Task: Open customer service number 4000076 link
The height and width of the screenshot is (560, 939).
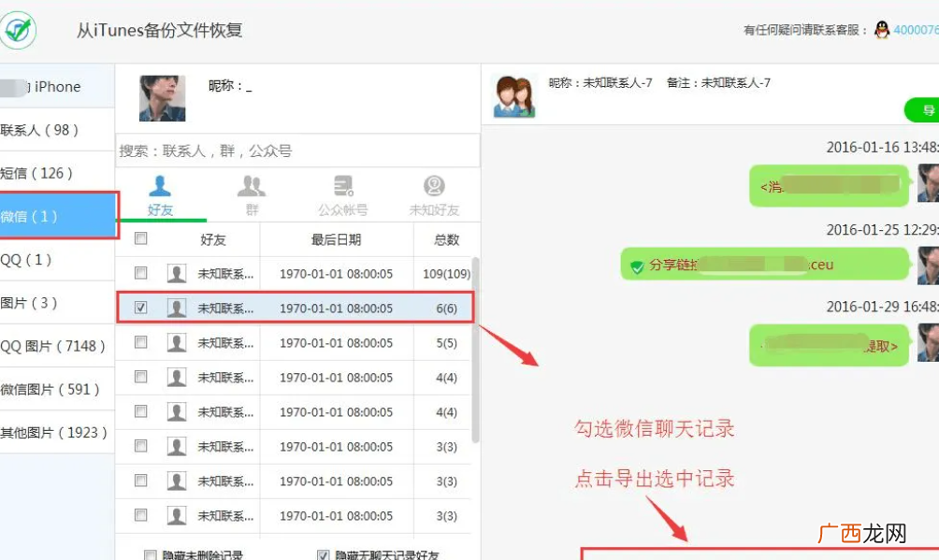Action: 916,30
